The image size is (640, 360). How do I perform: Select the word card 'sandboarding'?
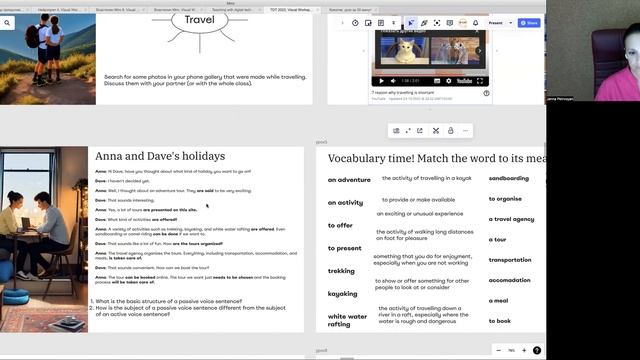pos(509,178)
